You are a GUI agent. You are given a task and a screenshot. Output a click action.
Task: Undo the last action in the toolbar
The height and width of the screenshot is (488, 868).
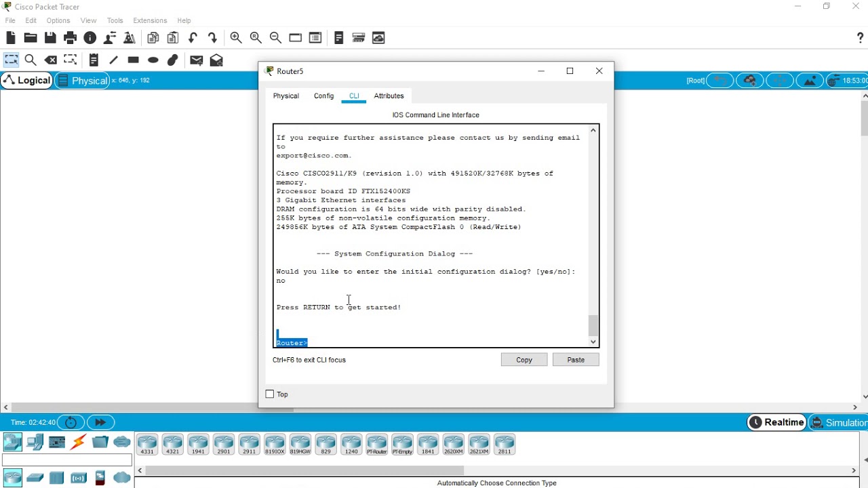pyautogui.click(x=193, y=38)
